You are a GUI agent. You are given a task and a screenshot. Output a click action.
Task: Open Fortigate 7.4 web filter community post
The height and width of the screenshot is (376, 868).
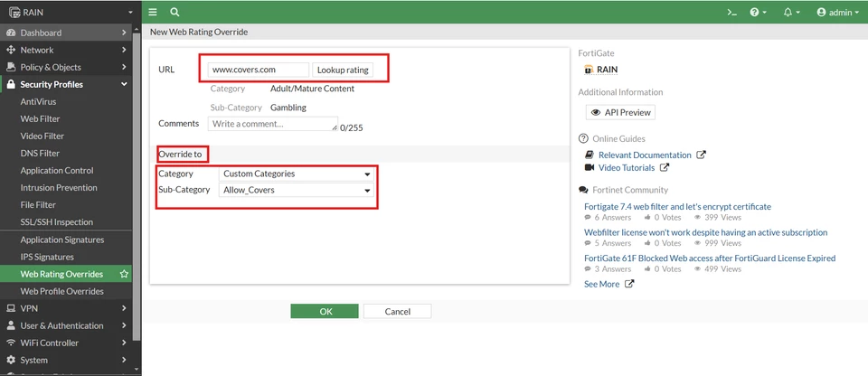[677, 207]
